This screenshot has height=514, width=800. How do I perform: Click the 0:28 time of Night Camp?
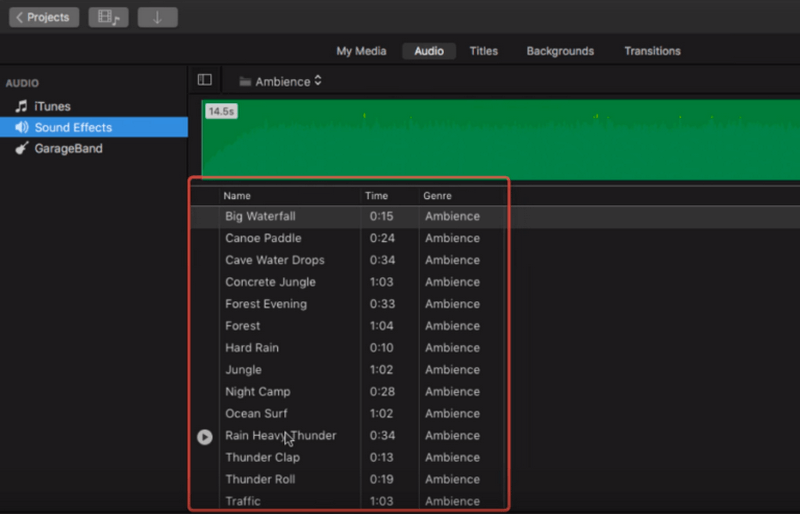382,392
